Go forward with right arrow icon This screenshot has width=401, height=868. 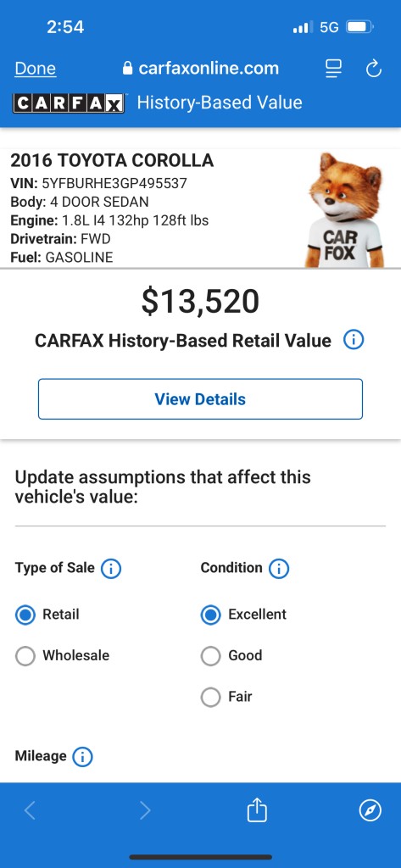tap(145, 810)
